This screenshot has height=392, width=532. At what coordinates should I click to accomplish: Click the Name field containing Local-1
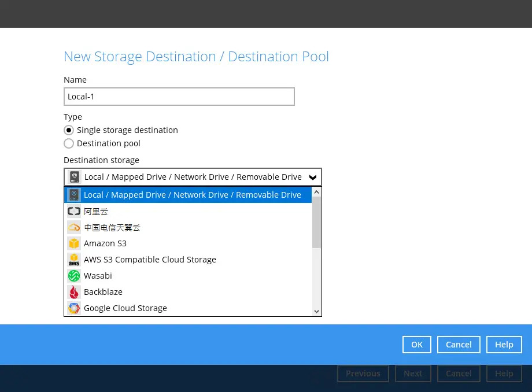pyautogui.click(x=179, y=97)
